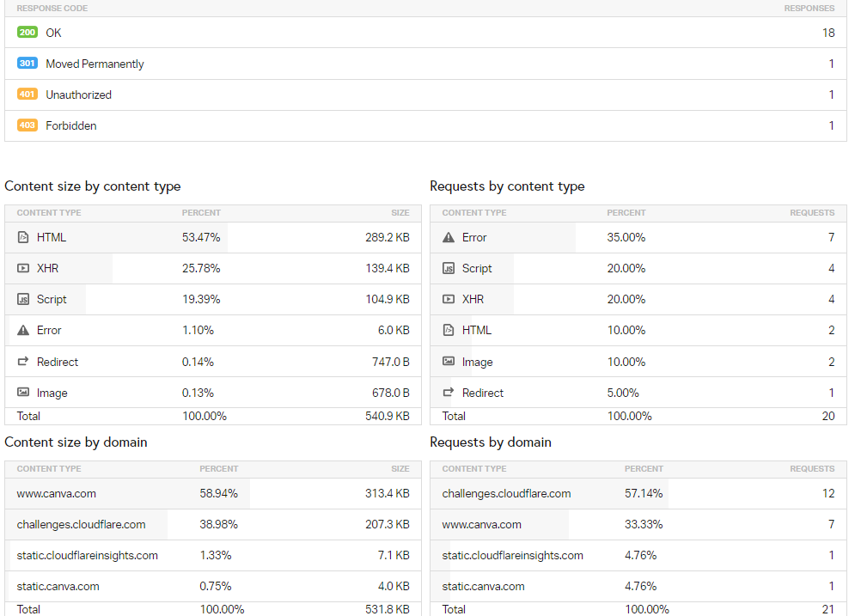Click the domain total requests count 21

pyautogui.click(x=828, y=609)
